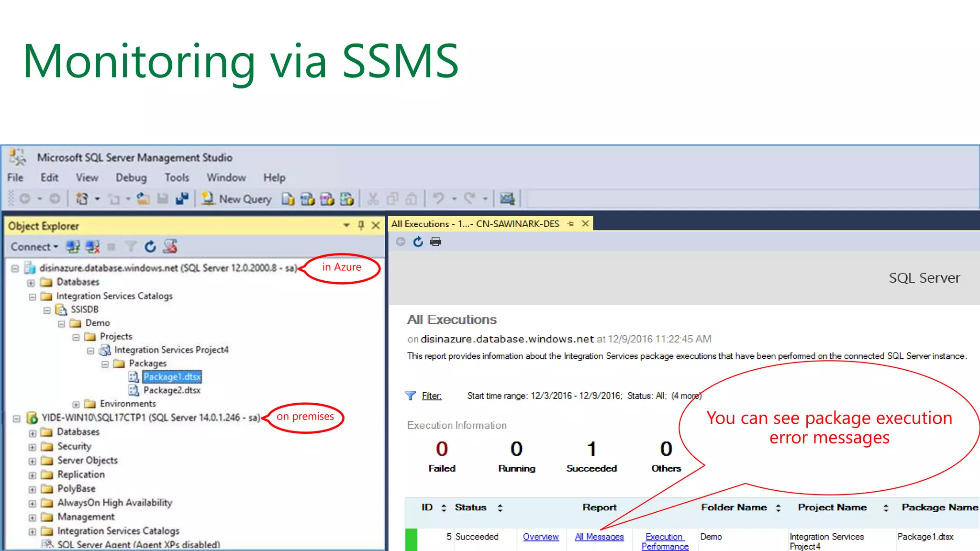The image size is (980, 551).
Task: Open the Tools menu
Action: pos(177,177)
